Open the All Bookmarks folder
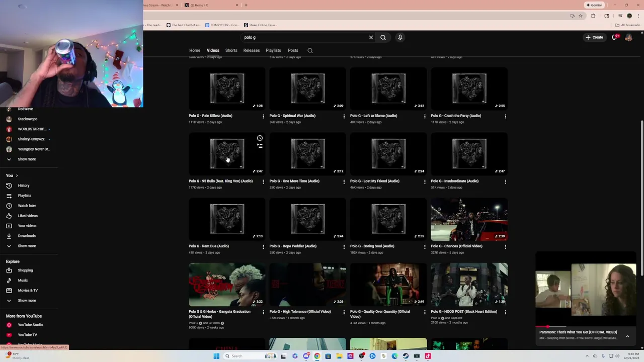 tap(627, 25)
